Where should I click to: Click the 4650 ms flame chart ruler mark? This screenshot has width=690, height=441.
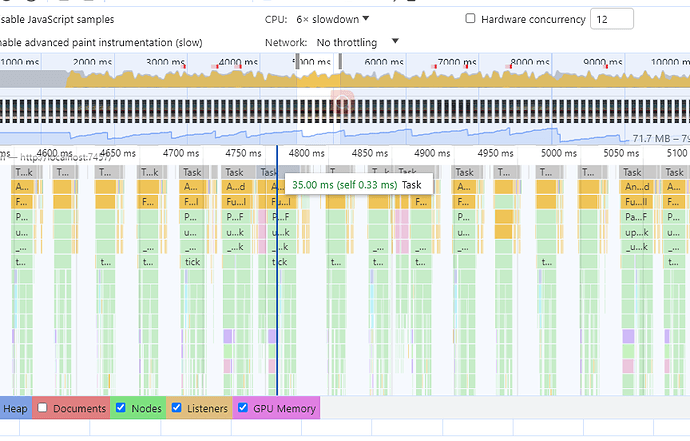tap(118, 153)
